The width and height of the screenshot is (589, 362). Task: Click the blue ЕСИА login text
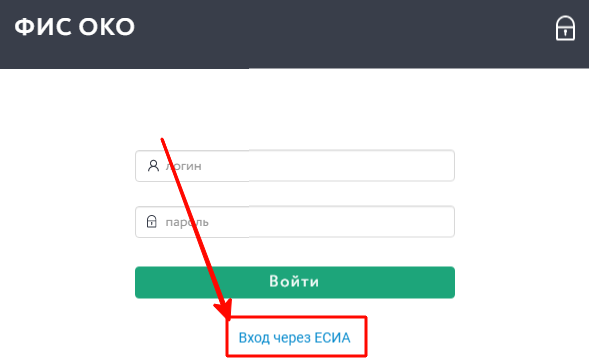click(294, 338)
